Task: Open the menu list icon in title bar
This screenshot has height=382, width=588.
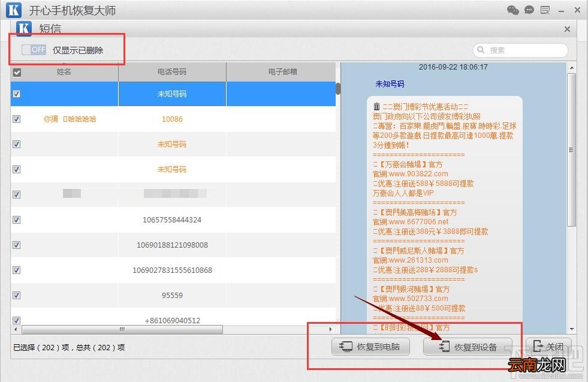Action: point(545,10)
